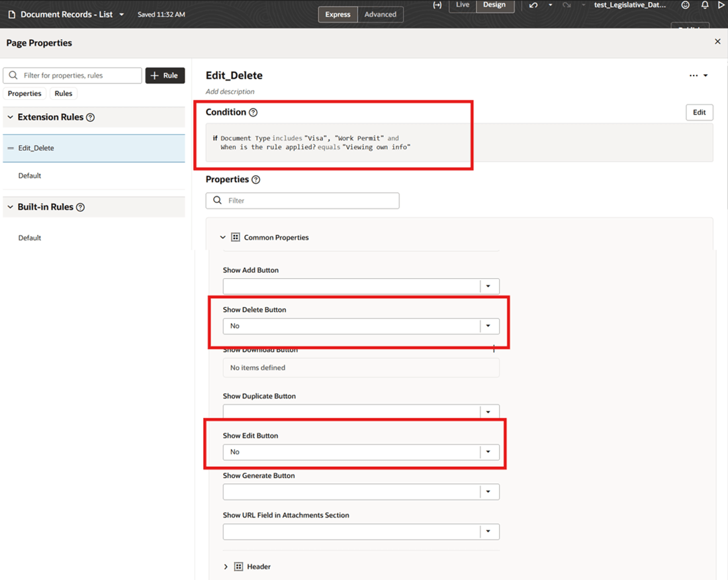Switch to Express mode
The width and height of the screenshot is (728, 580).
coord(338,15)
